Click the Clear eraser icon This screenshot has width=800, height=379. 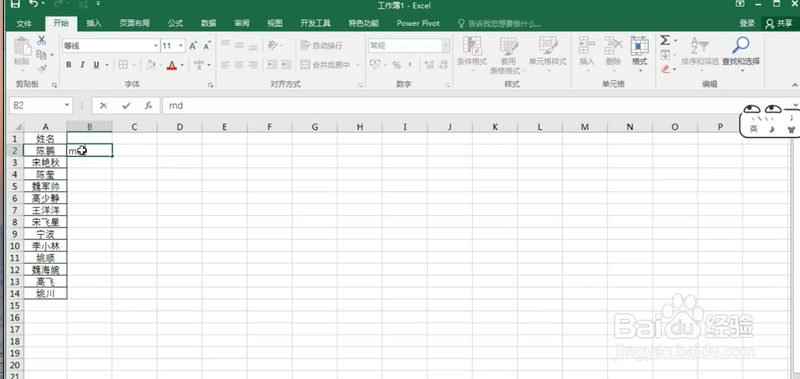pos(665,68)
